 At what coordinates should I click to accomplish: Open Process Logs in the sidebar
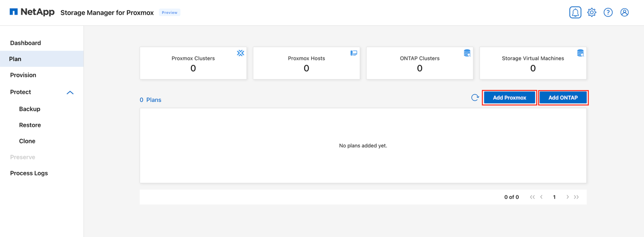pos(29,173)
